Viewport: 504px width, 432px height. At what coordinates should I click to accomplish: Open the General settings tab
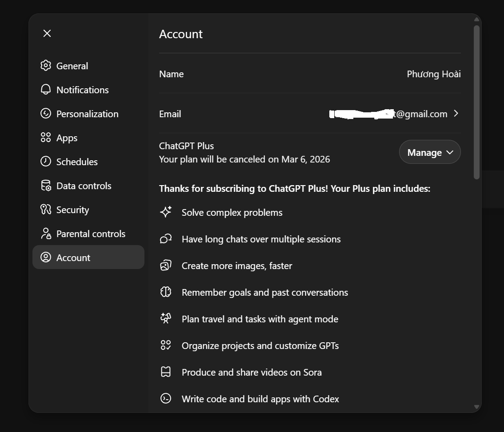click(88, 66)
